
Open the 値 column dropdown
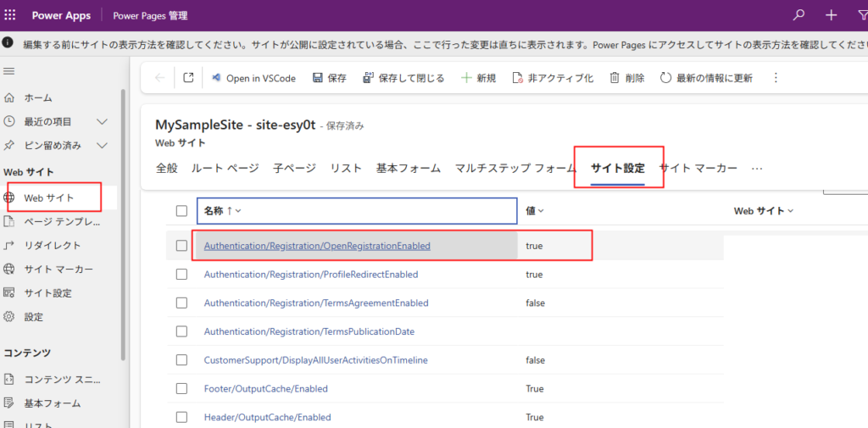coord(535,211)
